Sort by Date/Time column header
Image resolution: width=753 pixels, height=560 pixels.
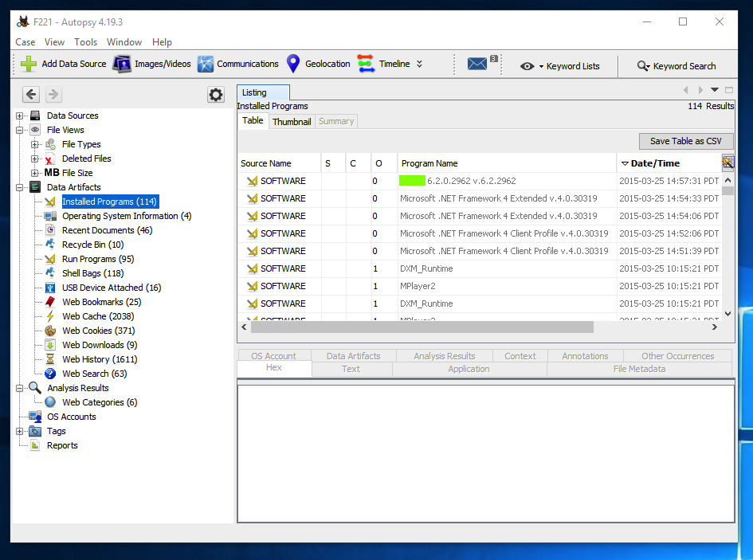point(669,163)
